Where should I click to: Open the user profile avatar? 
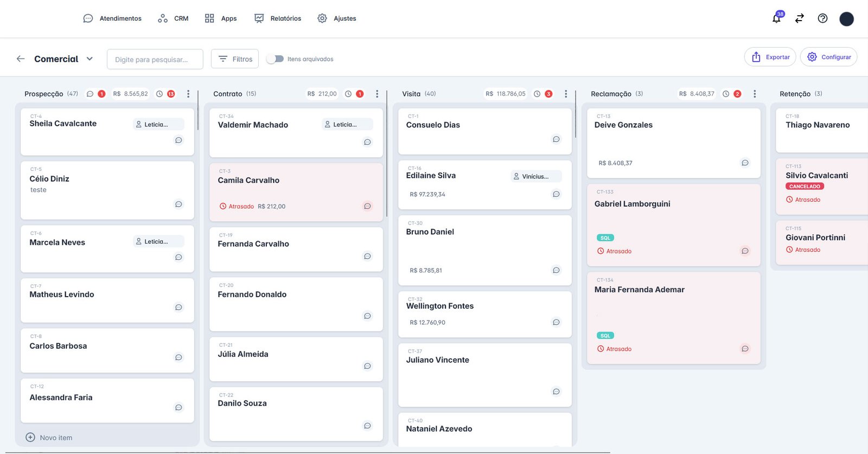pos(846,19)
